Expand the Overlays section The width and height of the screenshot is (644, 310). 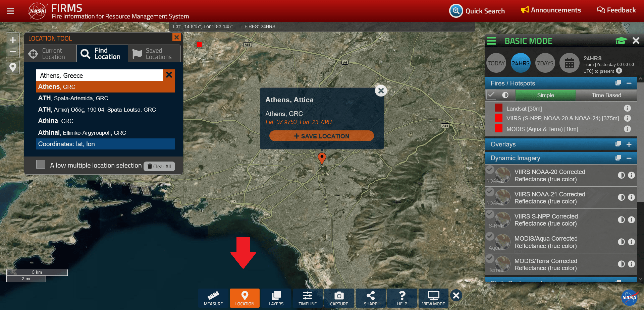[x=629, y=144]
